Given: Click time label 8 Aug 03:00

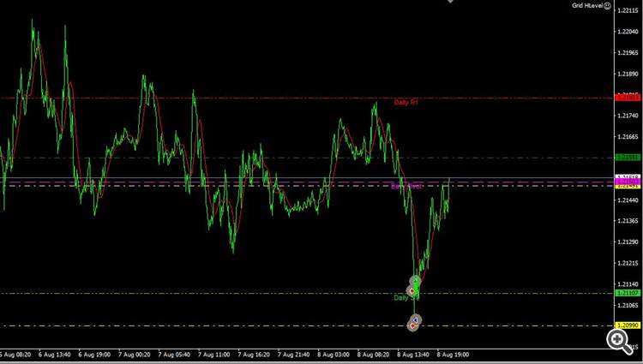Looking at the screenshot, I should pyautogui.click(x=333, y=355).
